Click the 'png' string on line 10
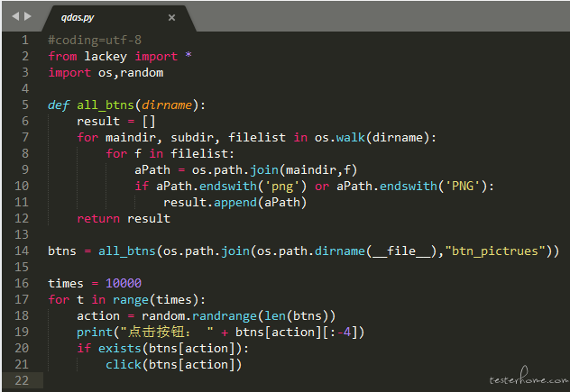This screenshot has height=392, width=570. (282, 187)
